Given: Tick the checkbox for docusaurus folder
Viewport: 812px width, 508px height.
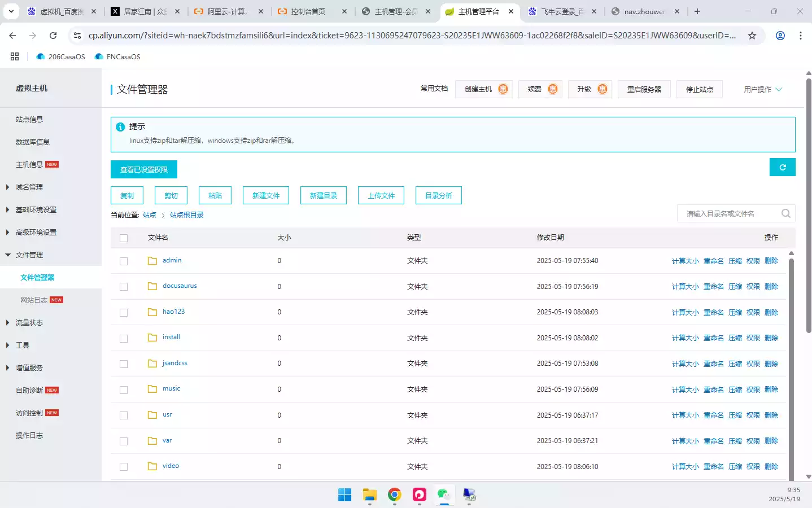Looking at the screenshot, I should 124,287.
